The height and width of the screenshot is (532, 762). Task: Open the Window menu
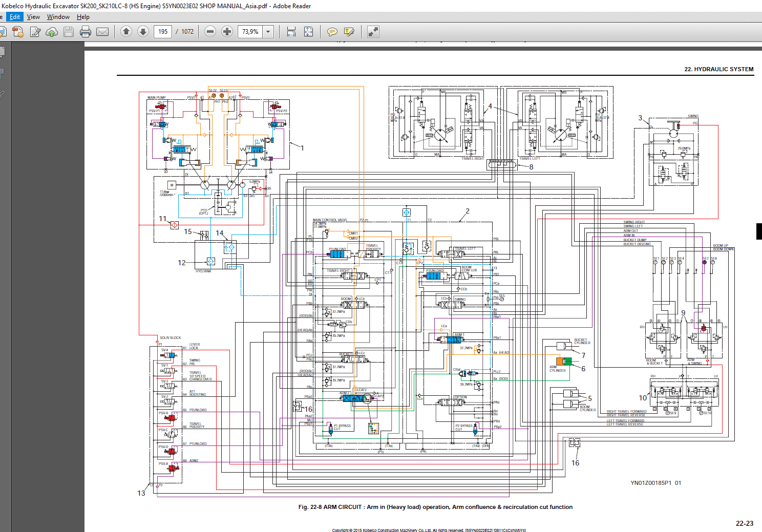tap(58, 17)
